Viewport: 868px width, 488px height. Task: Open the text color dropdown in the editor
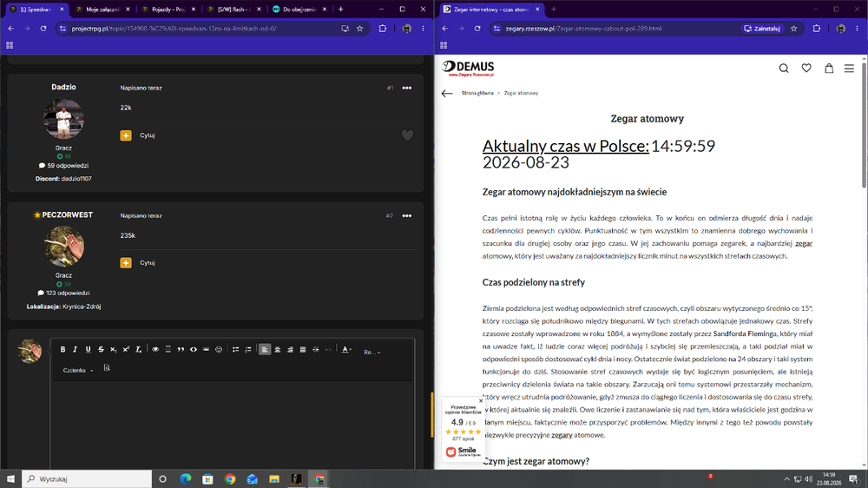[x=346, y=350]
